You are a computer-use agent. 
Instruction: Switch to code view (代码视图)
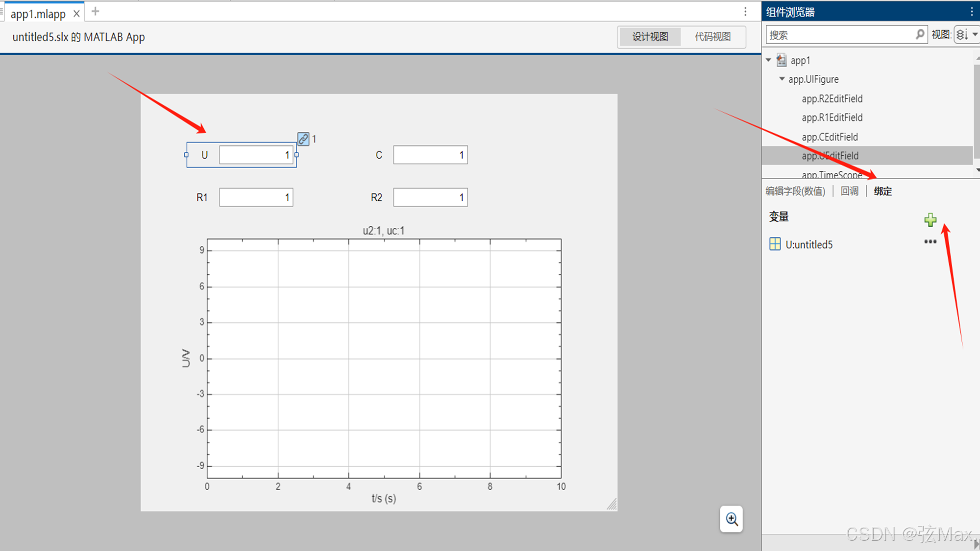(712, 37)
